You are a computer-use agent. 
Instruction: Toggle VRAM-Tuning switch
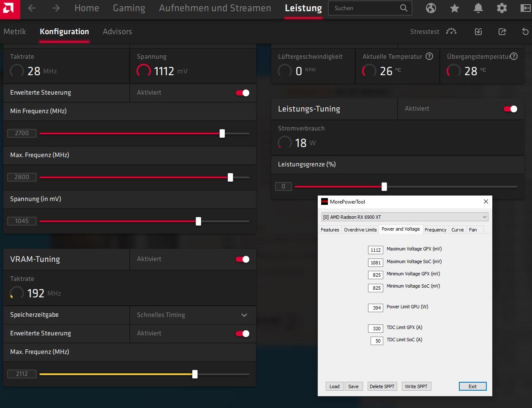coord(243,259)
